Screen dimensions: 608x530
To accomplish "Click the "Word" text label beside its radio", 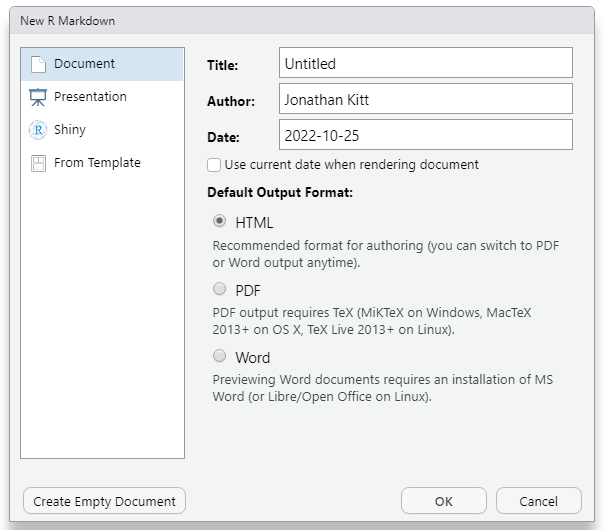I will [252, 357].
